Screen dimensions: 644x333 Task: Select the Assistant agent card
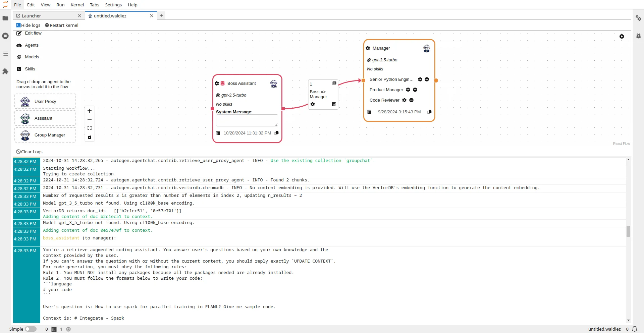coord(45,118)
